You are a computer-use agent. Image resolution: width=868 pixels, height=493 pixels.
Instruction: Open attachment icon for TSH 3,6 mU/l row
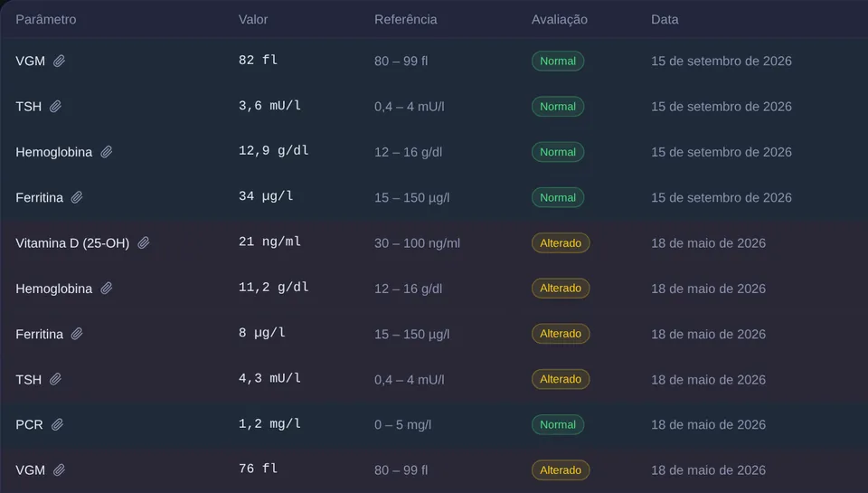point(55,107)
